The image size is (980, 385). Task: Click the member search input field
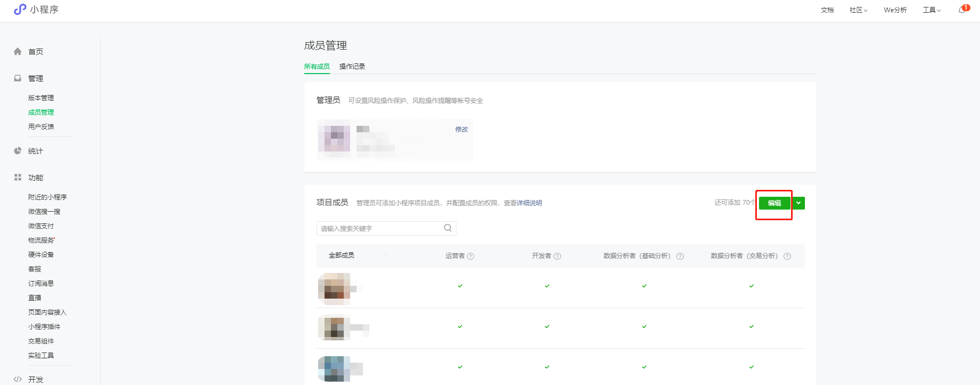click(380, 229)
